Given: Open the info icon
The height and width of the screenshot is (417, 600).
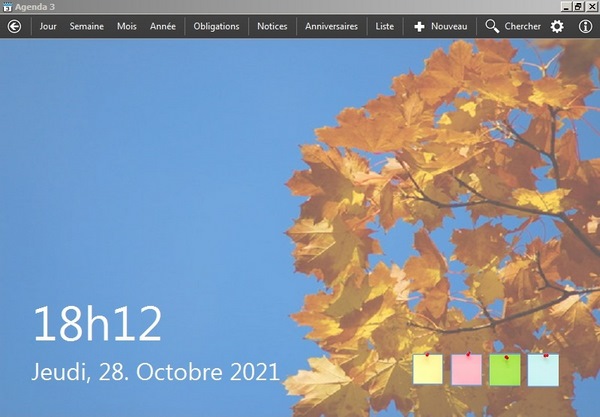Looking at the screenshot, I should point(585,26).
